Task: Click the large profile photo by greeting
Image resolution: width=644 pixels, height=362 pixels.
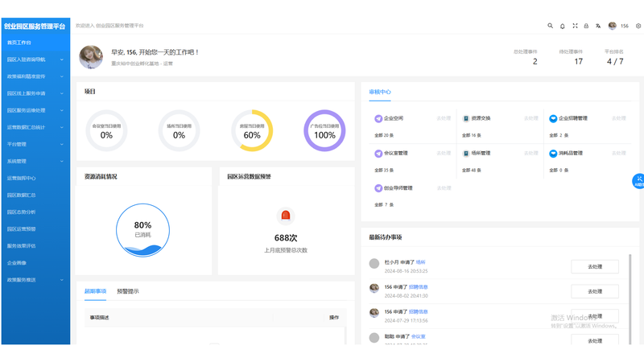Action: point(91,57)
